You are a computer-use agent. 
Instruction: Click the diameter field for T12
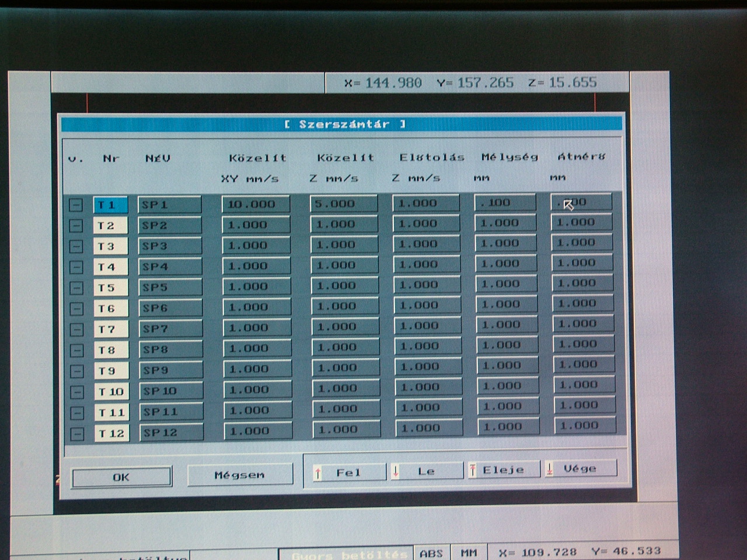[x=584, y=426]
